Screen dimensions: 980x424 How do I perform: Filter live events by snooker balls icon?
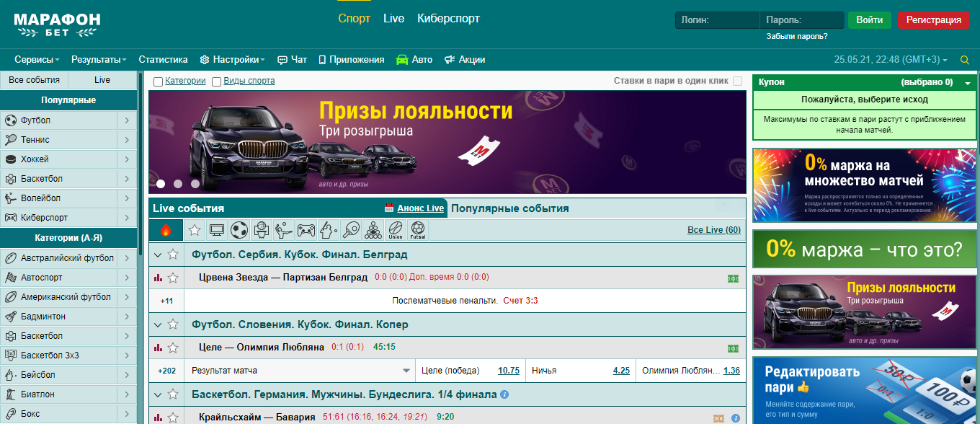(x=373, y=231)
